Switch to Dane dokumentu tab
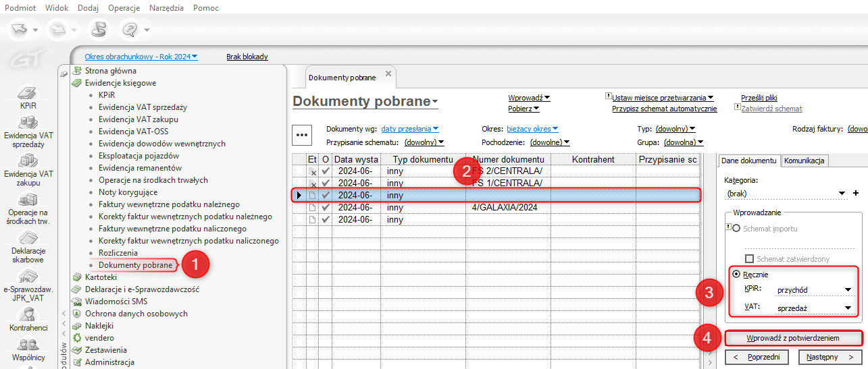 point(749,161)
